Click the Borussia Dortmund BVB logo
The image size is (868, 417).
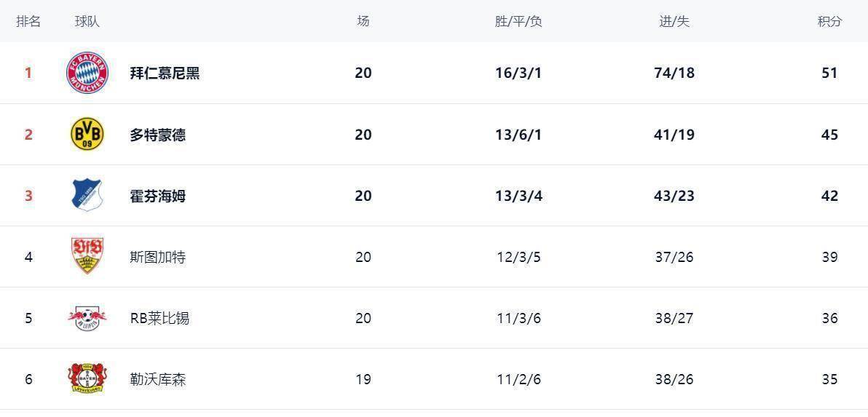[x=87, y=135]
